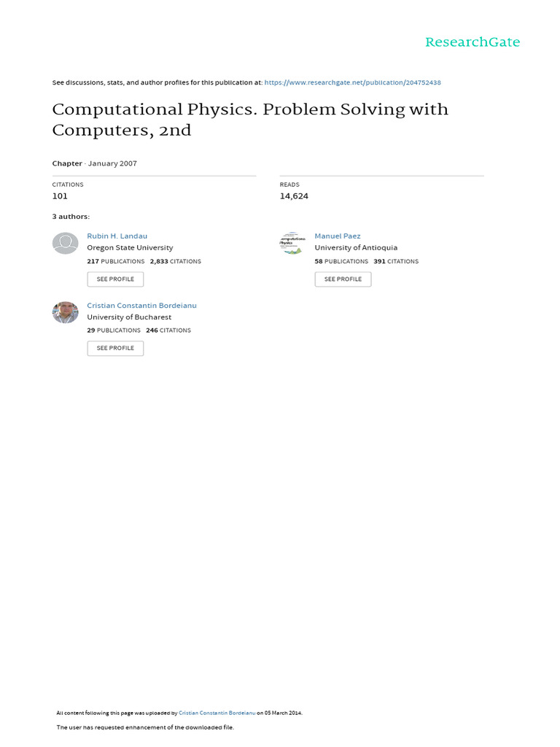Open Manuel Paez author name link

(x=337, y=236)
